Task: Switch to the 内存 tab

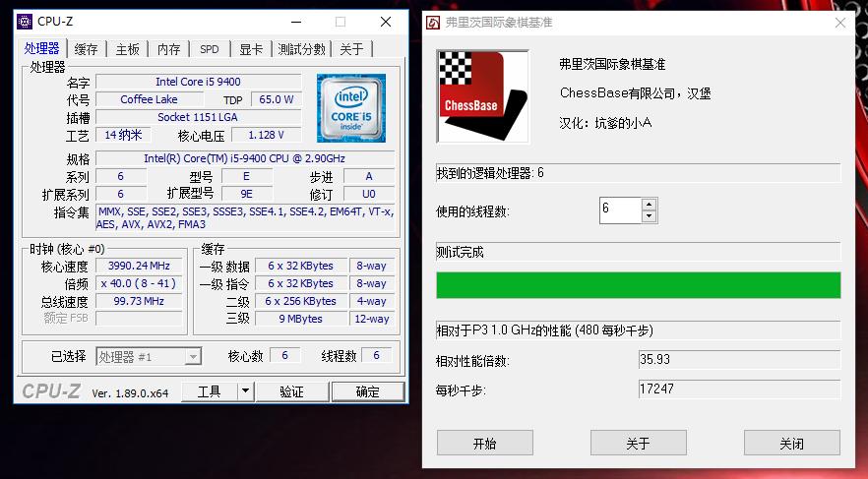Action: pyautogui.click(x=169, y=49)
